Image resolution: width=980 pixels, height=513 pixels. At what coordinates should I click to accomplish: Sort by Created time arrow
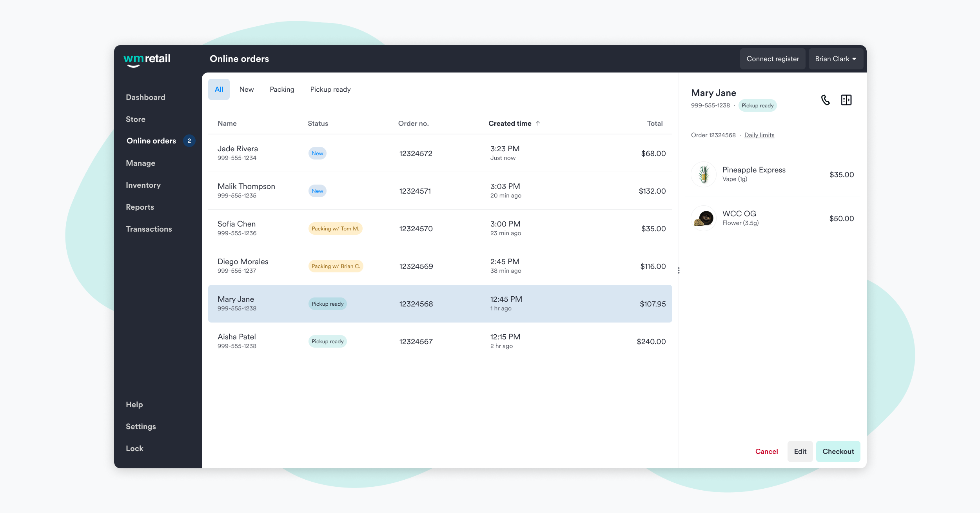538,123
